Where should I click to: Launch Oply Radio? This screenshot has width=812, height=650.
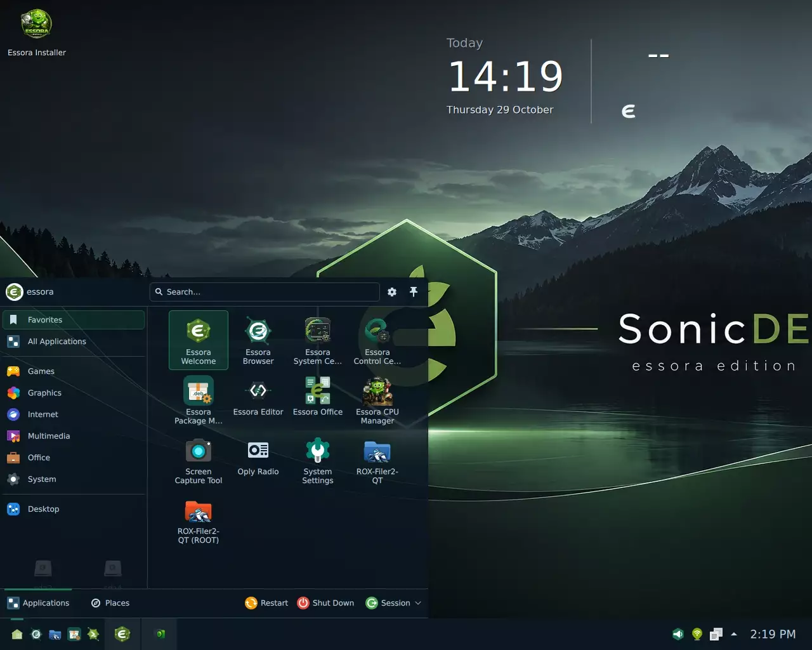coord(258,460)
